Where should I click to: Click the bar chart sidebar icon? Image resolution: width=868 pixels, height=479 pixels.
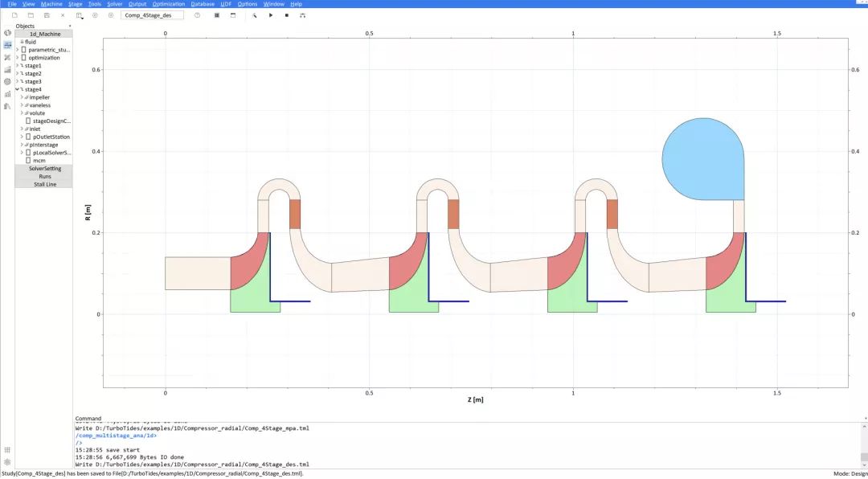(7, 94)
